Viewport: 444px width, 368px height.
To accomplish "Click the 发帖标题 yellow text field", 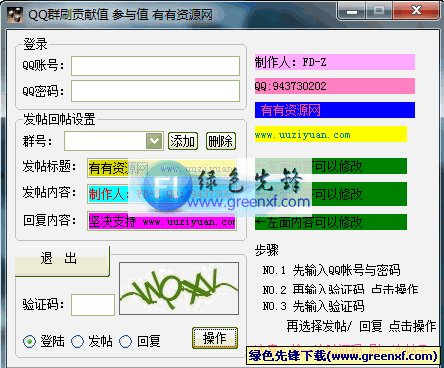I will click(162, 168).
